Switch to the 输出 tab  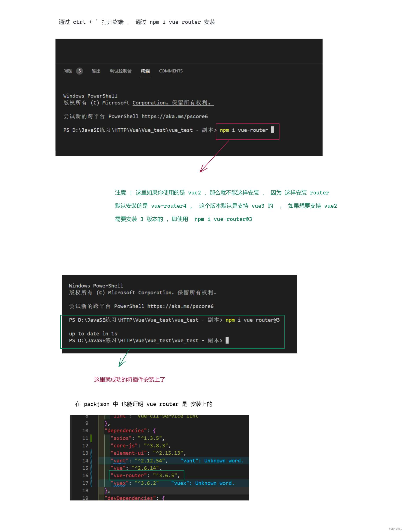(96, 71)
